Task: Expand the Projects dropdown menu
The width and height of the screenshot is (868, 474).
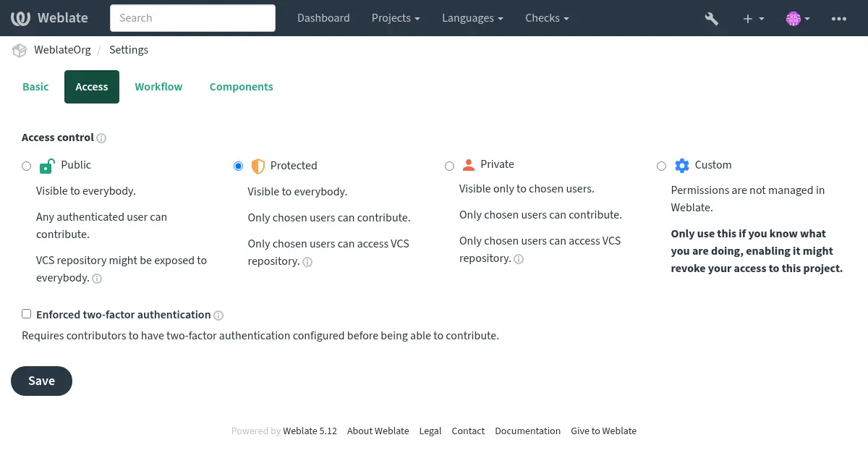Action: click(396, 18)
